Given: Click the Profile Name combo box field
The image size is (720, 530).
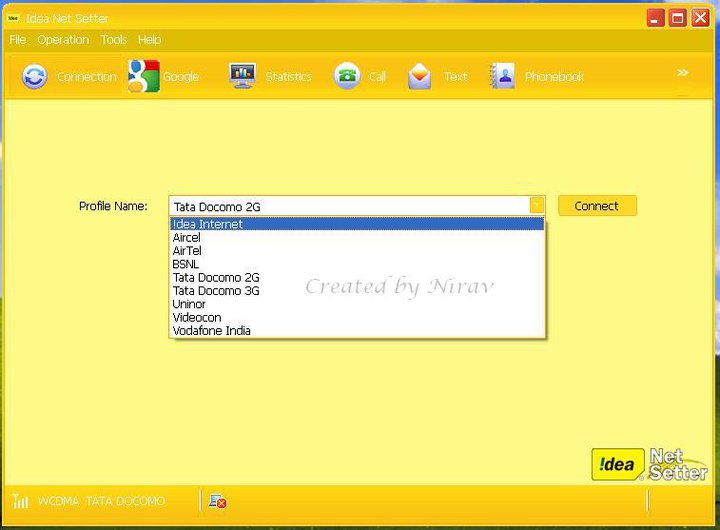Looking at the screenshot, I should [348, 206].
